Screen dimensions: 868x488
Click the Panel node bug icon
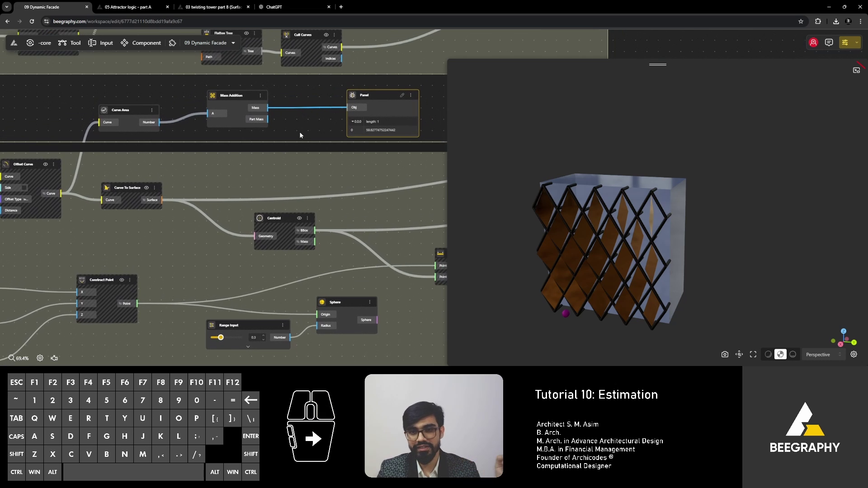click(352, 95)
